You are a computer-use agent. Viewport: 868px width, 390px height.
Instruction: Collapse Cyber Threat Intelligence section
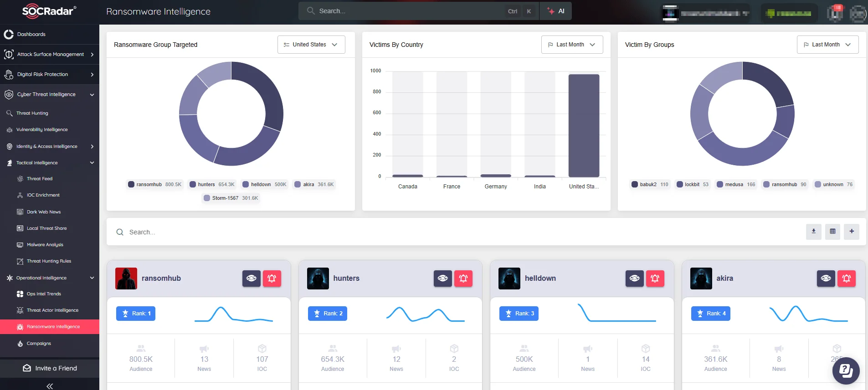click(50, 94)
